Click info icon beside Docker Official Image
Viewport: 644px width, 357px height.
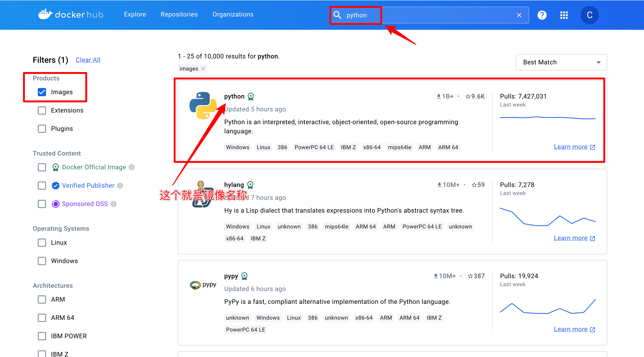(x=132, y=167)
